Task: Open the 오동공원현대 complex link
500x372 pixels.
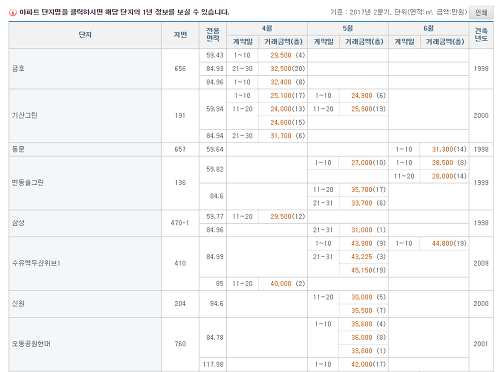Action: click(31, 344)
